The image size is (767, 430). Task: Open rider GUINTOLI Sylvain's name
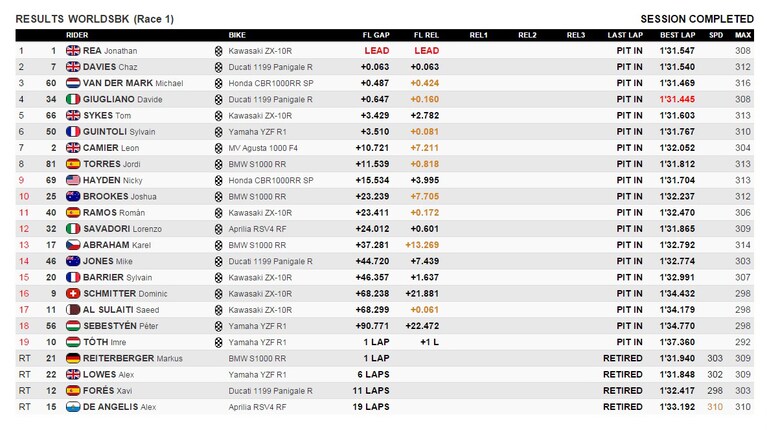(119, 132)
